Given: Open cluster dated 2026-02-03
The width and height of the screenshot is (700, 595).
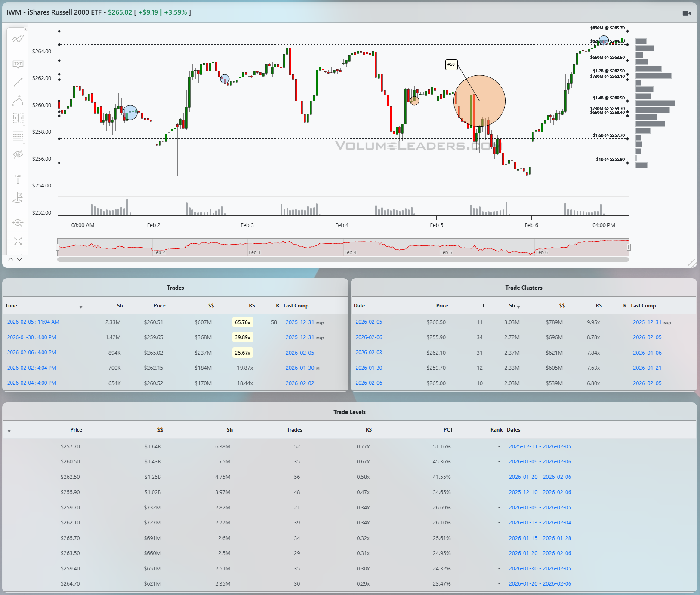Looking at the screenshot, I should pos(369,353).
